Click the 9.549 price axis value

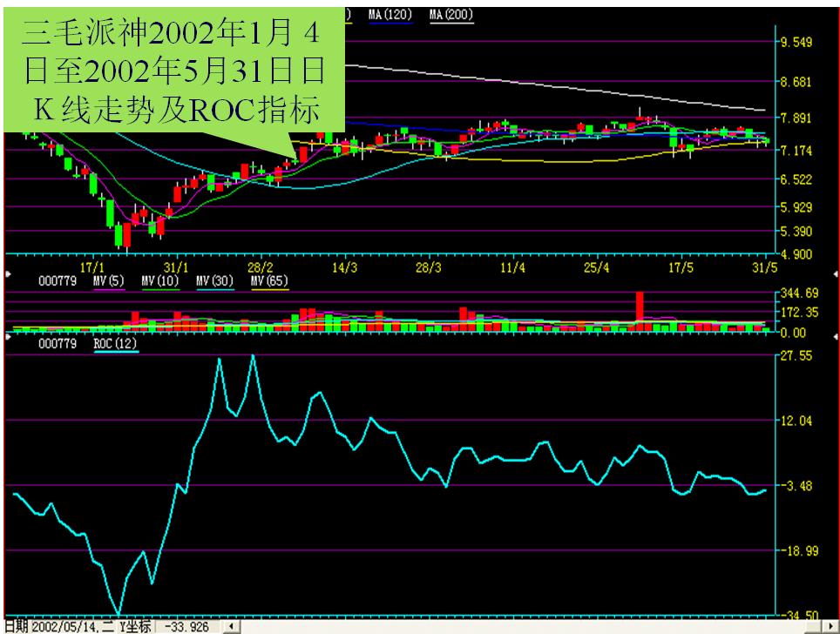pyautogui.click(x=796, y=43)
